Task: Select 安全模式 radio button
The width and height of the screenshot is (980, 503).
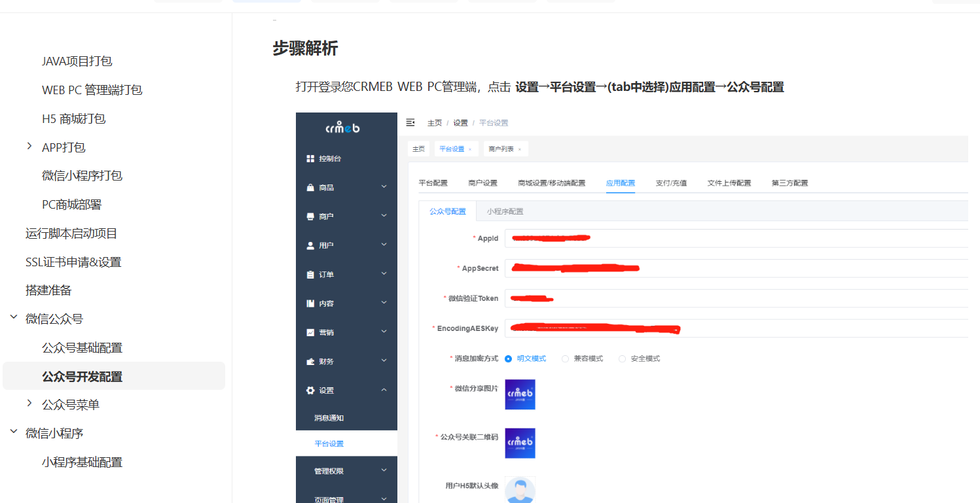Action: [622, 358]
